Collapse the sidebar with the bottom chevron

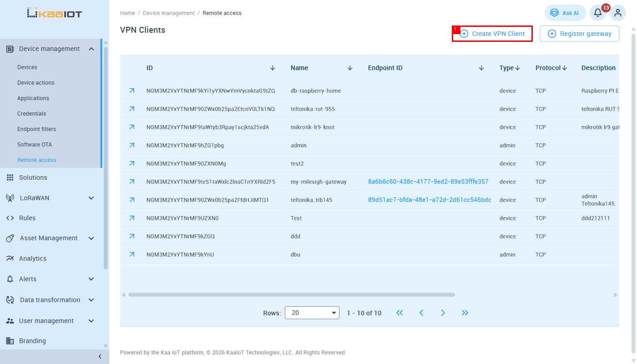100,357
